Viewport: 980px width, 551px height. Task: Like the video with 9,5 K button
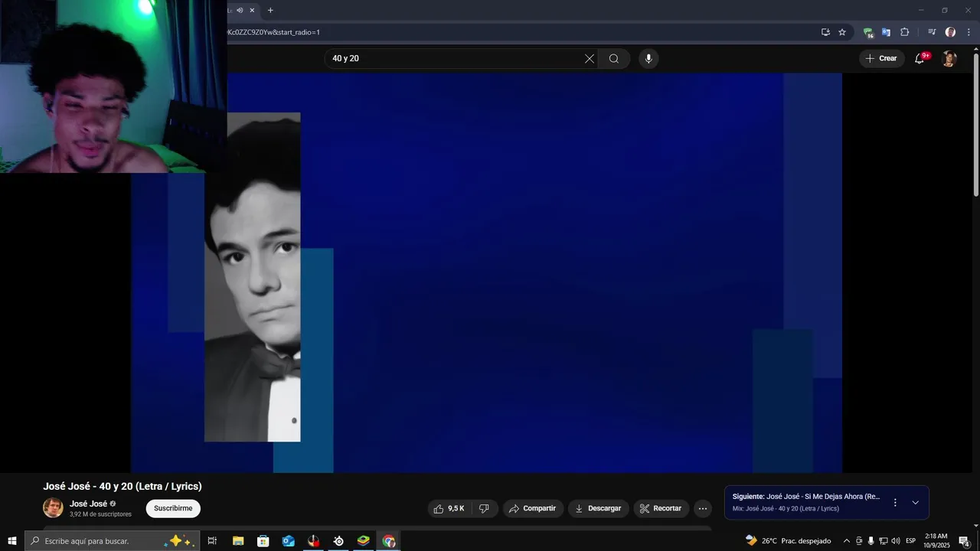coord(449,508)
